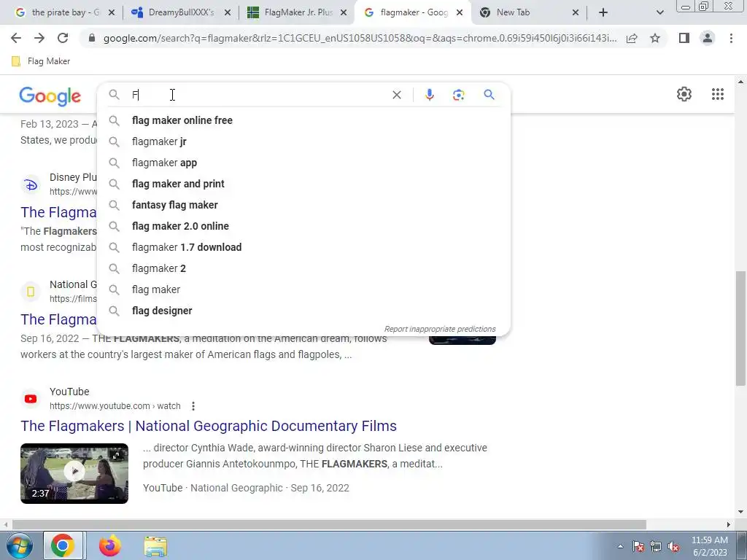This screenshot has width=747, height=560.
Task: Choose suggestion 'flagmaker 1.7 download'
Action: coord(303,247)
